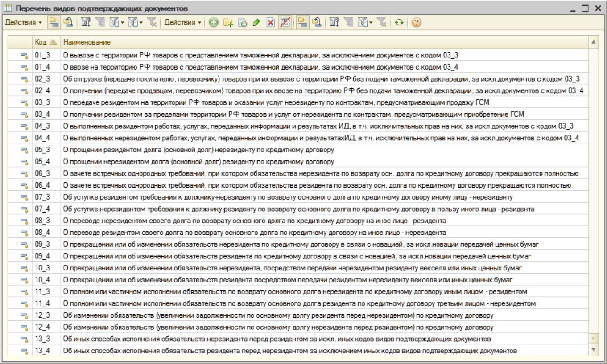Open the leftmost Действия menu
Screen dimensions: 607x364
click(23, 22)
